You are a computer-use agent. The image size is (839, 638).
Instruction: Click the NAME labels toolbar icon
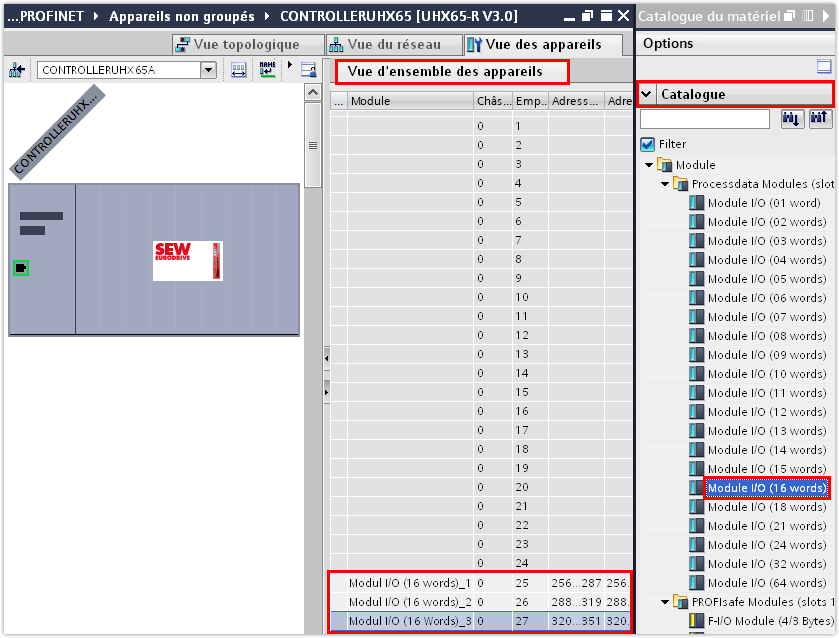coord(267,70)
